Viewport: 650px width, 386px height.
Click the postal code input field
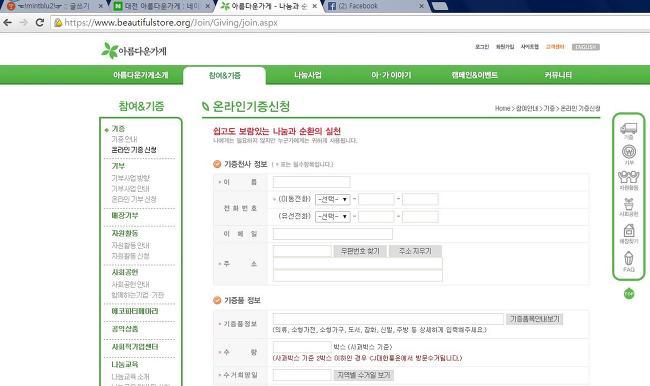coord(302,251)
